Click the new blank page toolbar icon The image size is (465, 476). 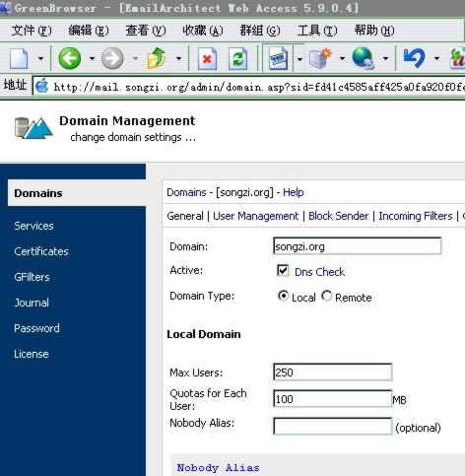point(19,58)
